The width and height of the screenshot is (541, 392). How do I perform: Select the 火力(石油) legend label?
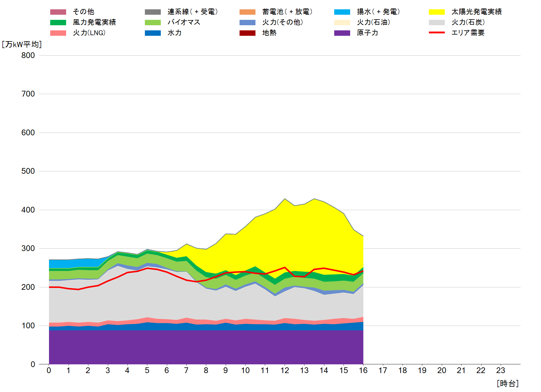coord(374,22)
